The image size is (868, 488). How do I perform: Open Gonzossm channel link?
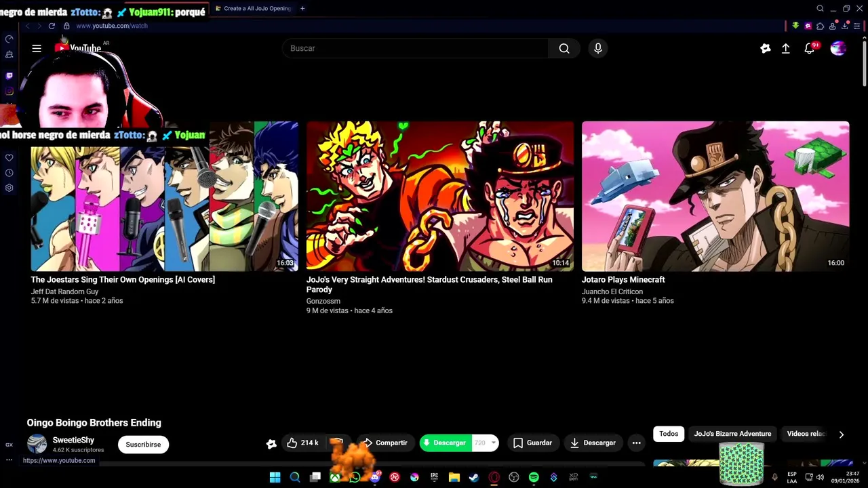(323, 301)
